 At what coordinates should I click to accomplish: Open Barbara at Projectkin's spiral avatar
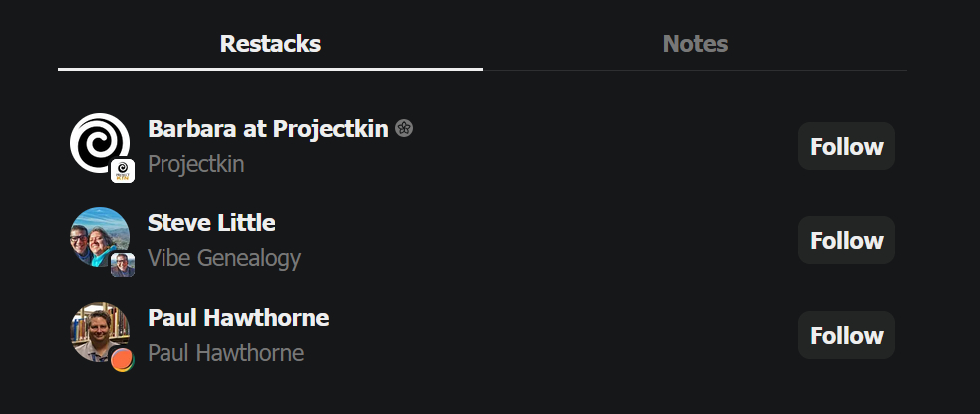97,143
